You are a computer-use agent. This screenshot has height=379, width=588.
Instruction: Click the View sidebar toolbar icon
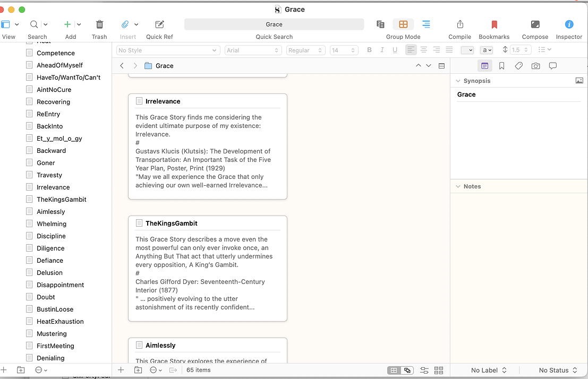pos(5,24)
